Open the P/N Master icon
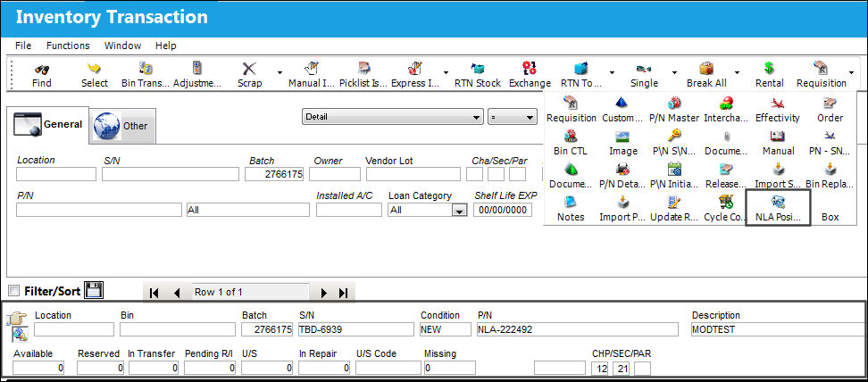The height and width of the screenshot is (382, 868). pyautogui.click(x=674, y=103)
